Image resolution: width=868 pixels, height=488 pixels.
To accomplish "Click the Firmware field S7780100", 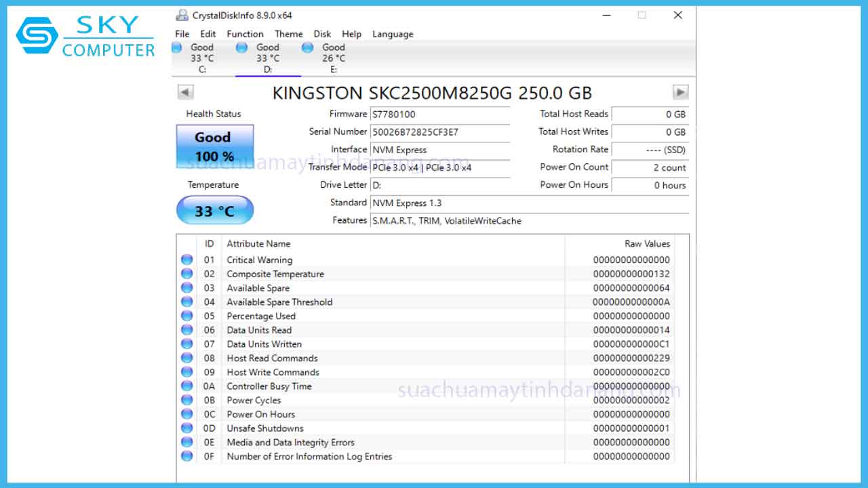I will [440, 115].
